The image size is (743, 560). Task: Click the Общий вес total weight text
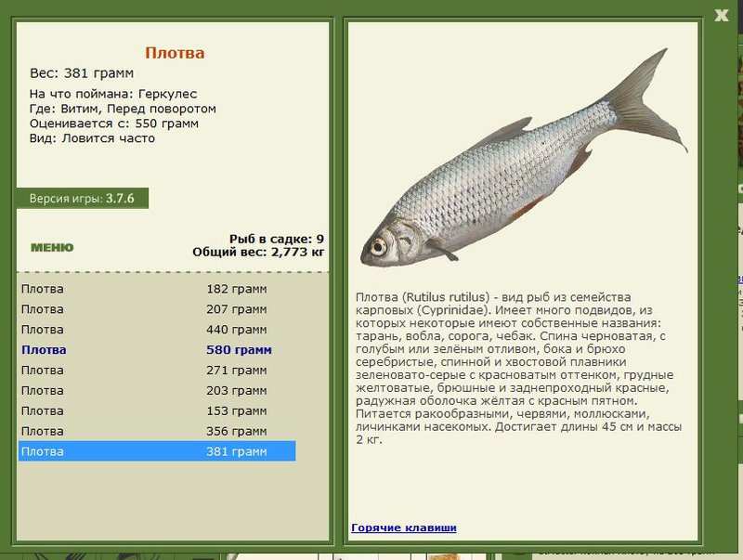click(x=258, y=252)
